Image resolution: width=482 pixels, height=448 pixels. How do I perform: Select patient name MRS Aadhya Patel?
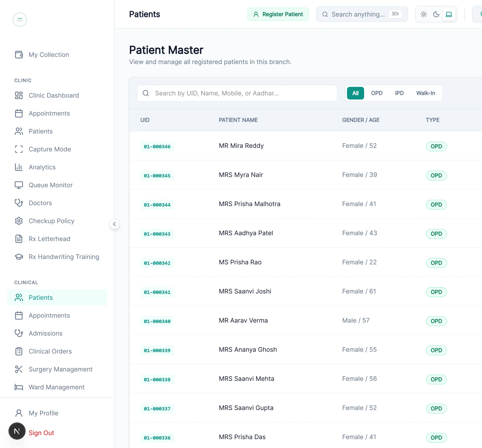pos(246,233)
